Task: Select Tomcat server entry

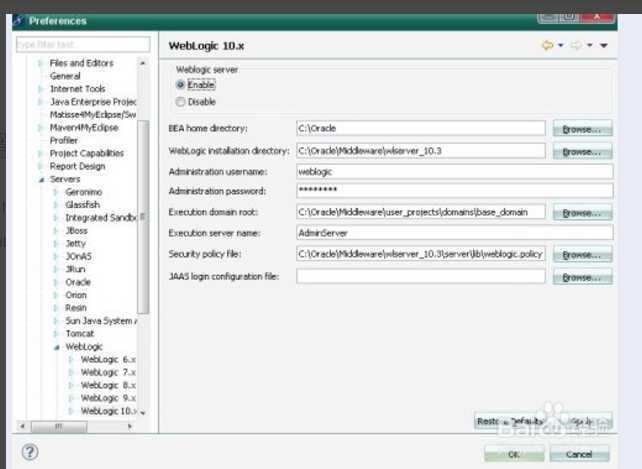Action: pos(79,333)
